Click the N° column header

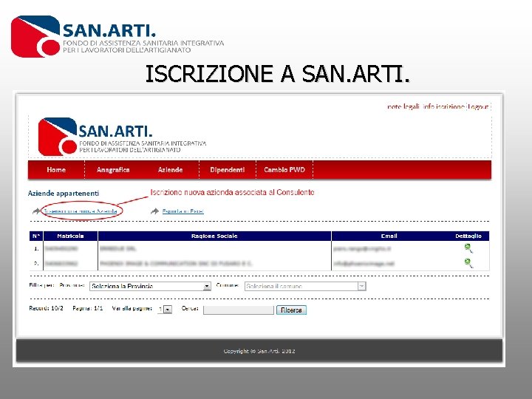coord(36,236)
